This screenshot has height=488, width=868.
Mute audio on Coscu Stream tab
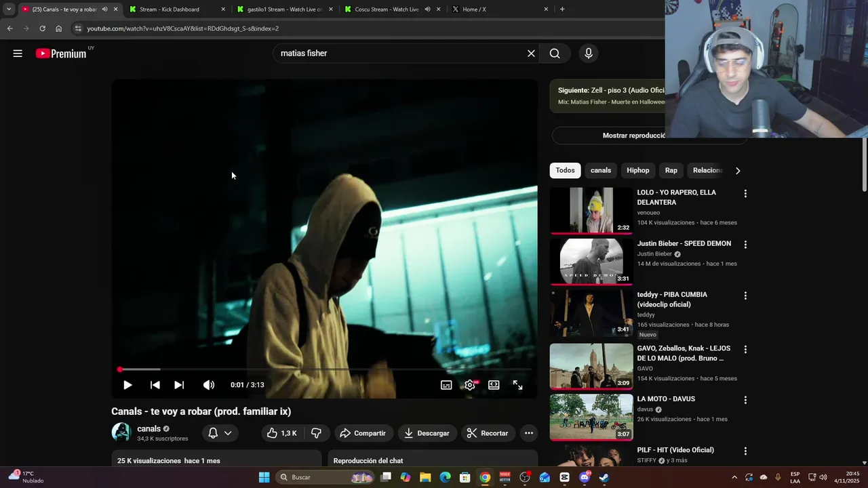(427, 9)
